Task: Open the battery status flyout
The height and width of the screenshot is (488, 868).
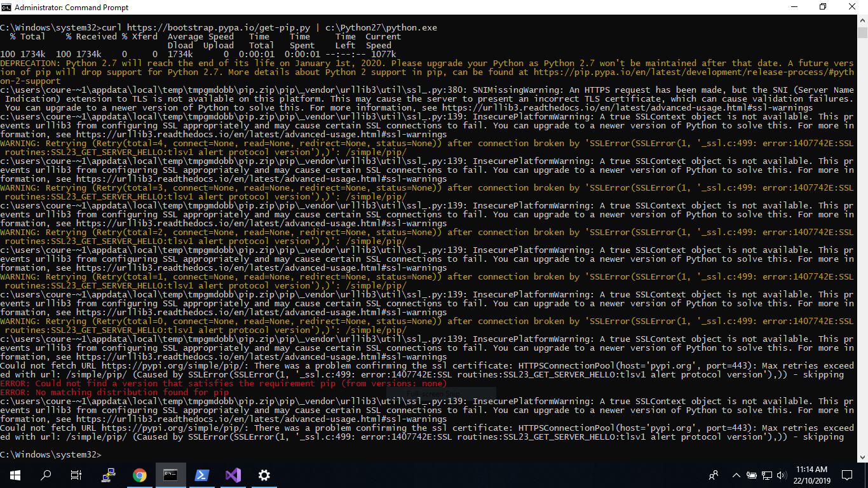Action: (x=753, y=475)
